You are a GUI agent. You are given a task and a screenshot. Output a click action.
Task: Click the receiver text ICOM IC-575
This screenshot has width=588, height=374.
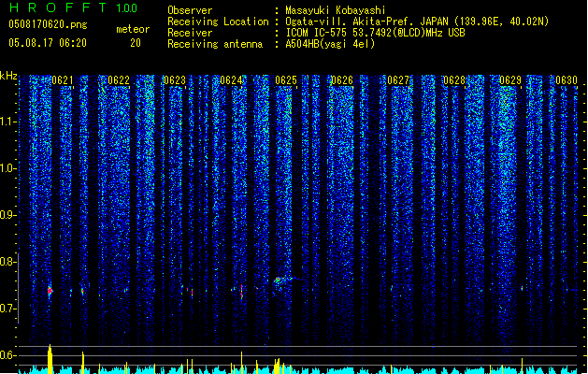[319, 33]
